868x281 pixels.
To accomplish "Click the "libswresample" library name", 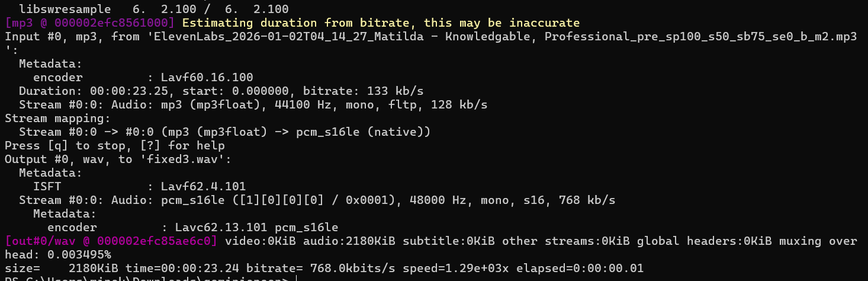I will point(65,9).
